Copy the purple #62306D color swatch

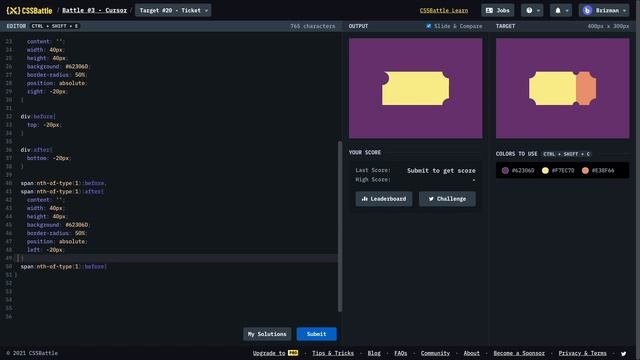(518, 171)
